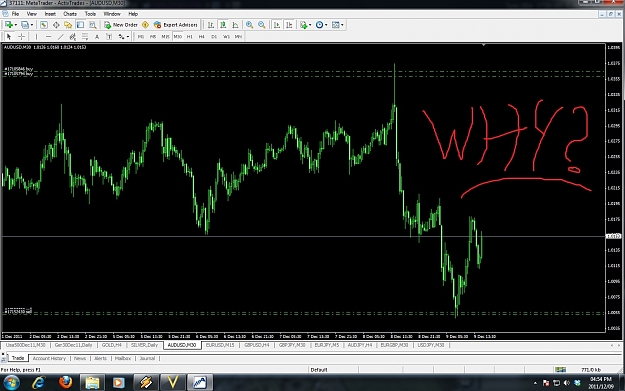Open the File menu

click(15, 14)
